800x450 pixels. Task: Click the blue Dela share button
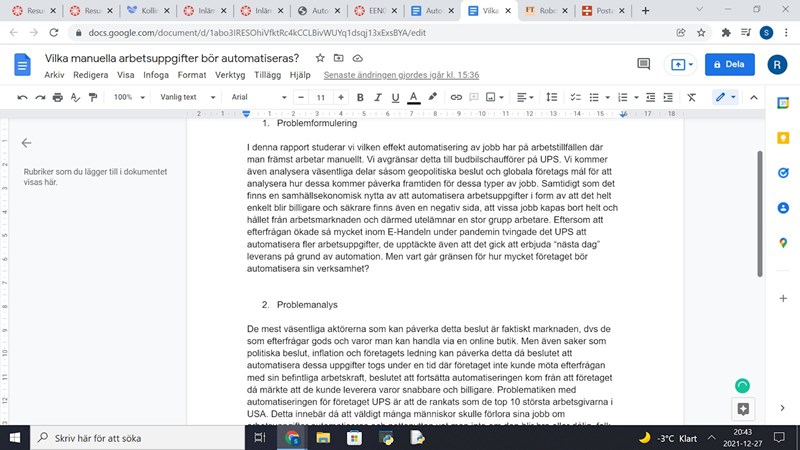coord(729,64)
